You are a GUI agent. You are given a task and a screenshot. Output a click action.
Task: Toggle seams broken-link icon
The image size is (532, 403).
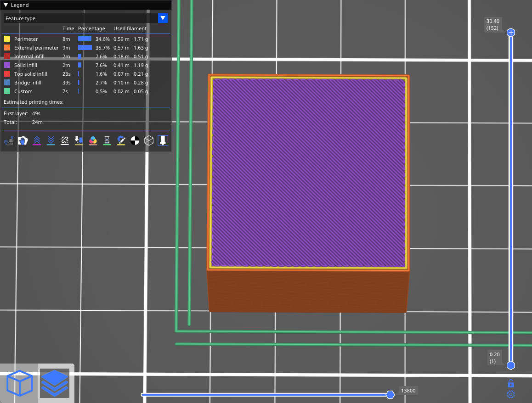pos(65,141)
